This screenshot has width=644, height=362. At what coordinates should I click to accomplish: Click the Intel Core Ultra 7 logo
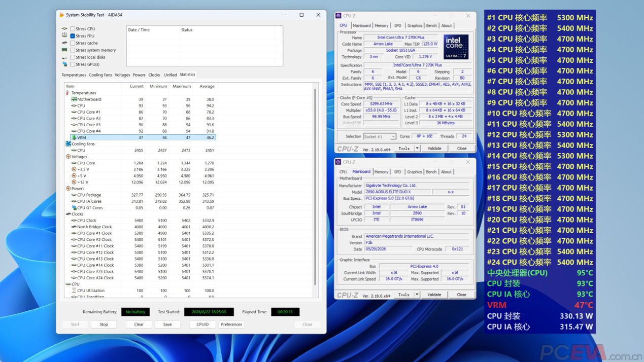pos(456,47)
